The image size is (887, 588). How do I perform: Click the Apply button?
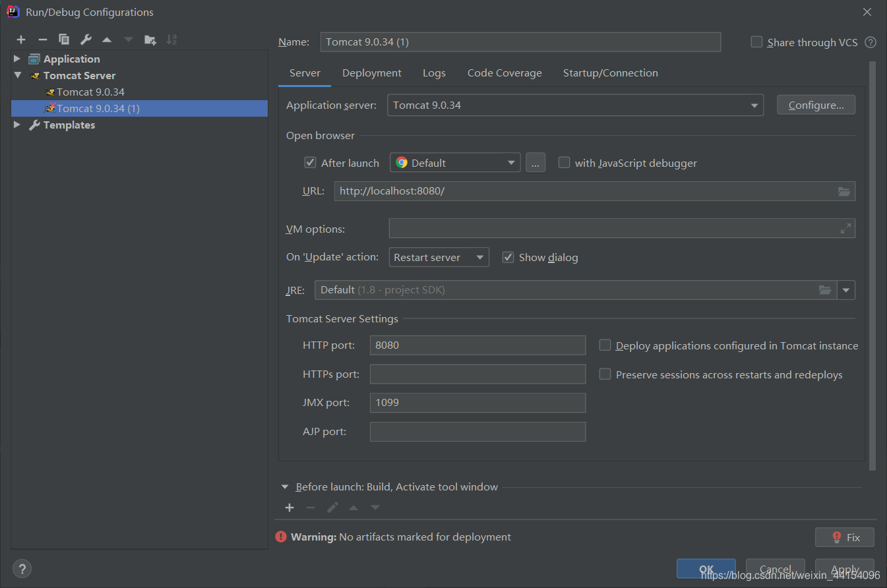(x=845, y=569)
